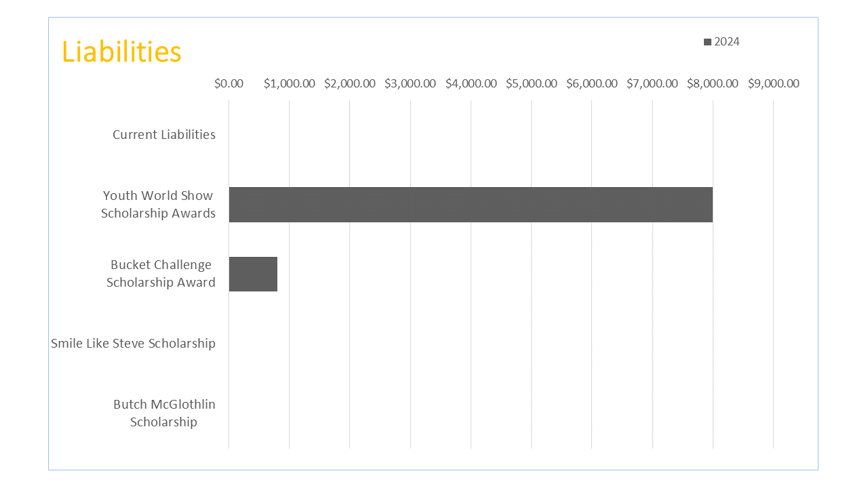Select the $3,000.00 axis value
Image resolution: width=868 pixels, height=488 pixels.
[410, 84]
